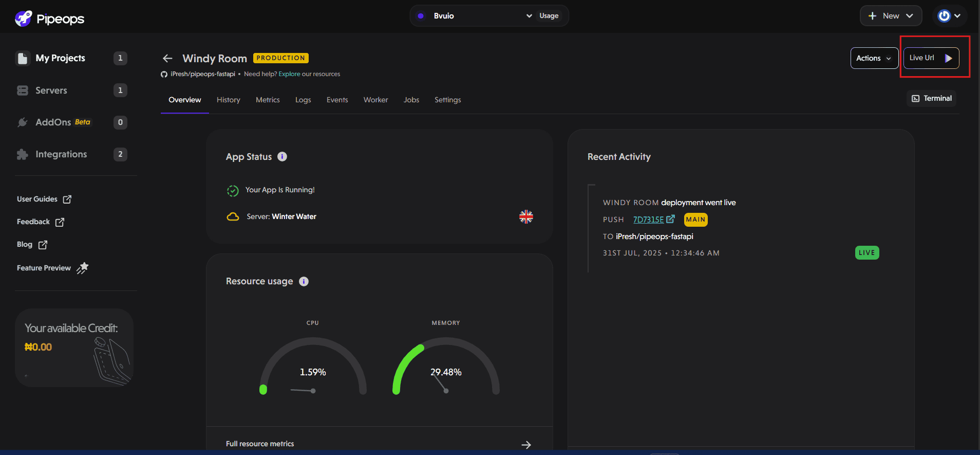980x455 pixels.
Task: Click the arrow beside Full resource metrics
Action: (526, 445)
